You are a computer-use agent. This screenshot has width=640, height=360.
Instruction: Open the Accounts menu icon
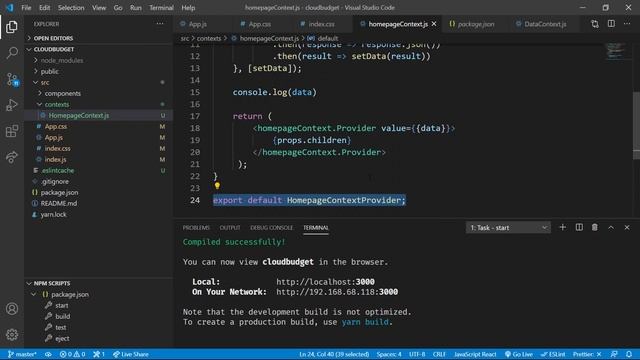coord(12,309)
